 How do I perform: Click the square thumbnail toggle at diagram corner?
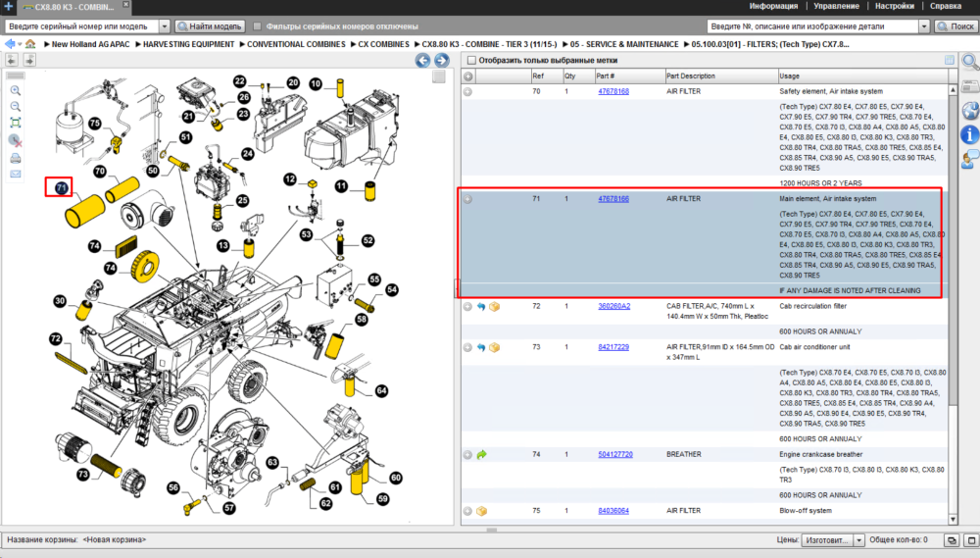click(439, 76)
